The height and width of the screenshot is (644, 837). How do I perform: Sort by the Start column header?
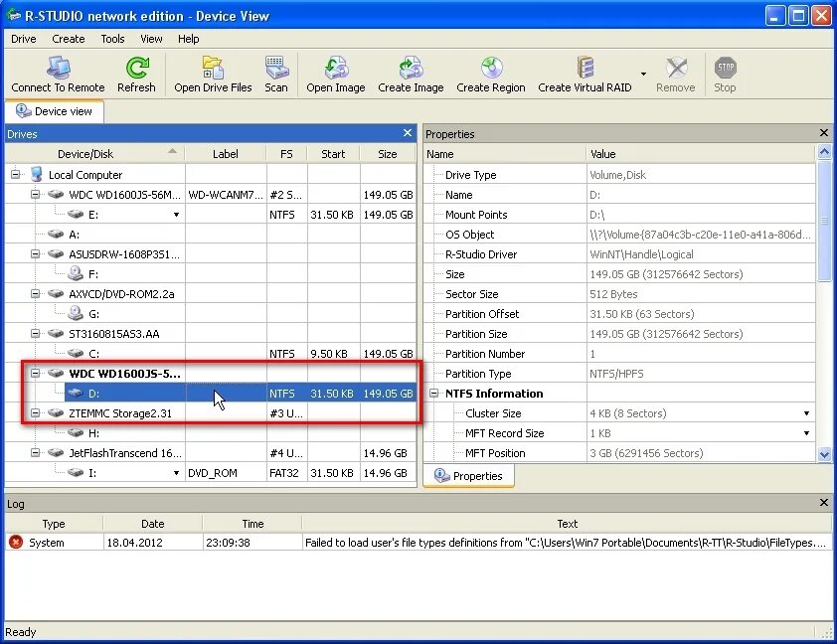[x=333, y=154]
